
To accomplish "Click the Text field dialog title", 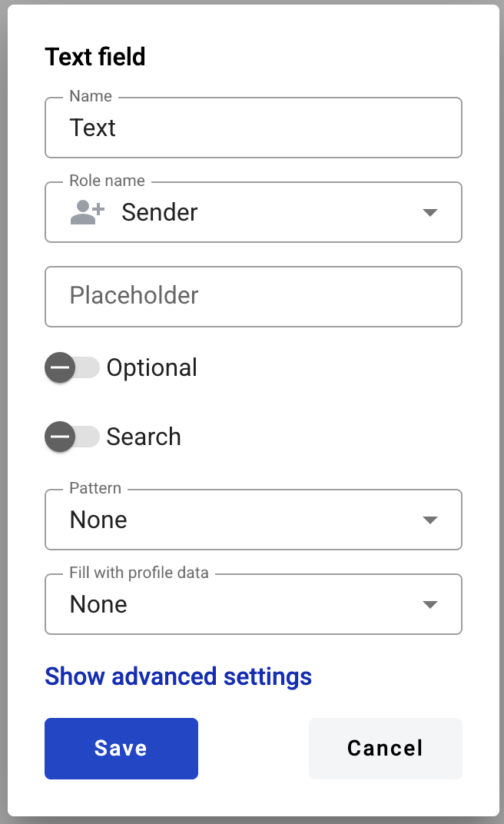I will [95, 57].
